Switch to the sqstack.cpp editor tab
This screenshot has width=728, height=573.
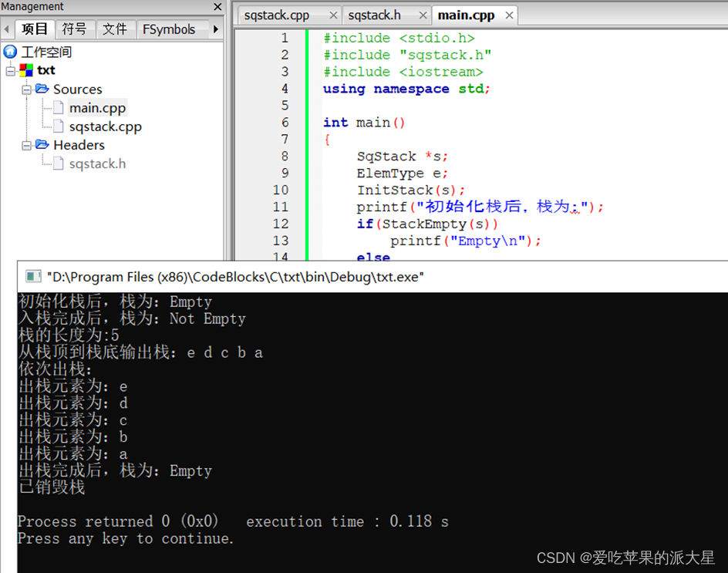click(277, 15)
